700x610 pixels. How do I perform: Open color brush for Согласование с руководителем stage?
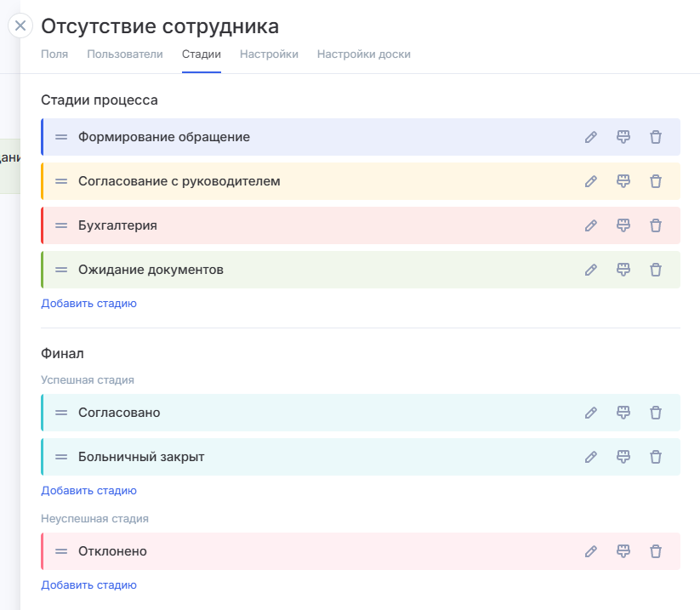[623, 181]
